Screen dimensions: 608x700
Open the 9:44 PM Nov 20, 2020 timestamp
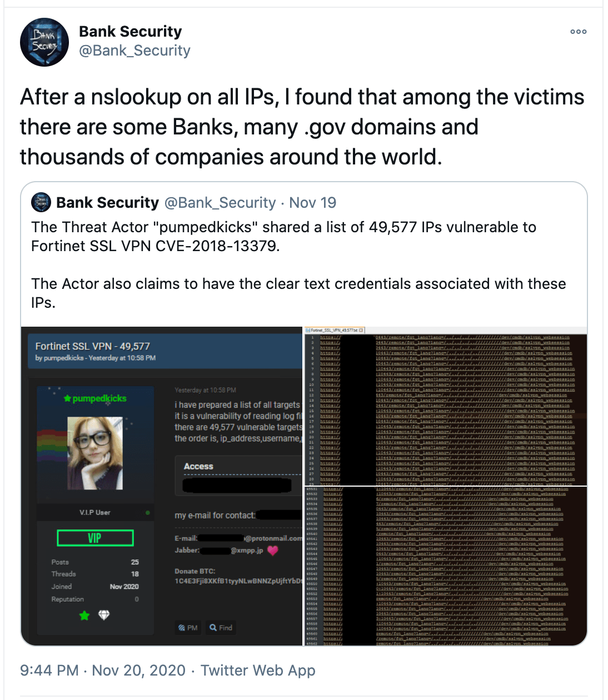tap(103, 671)
